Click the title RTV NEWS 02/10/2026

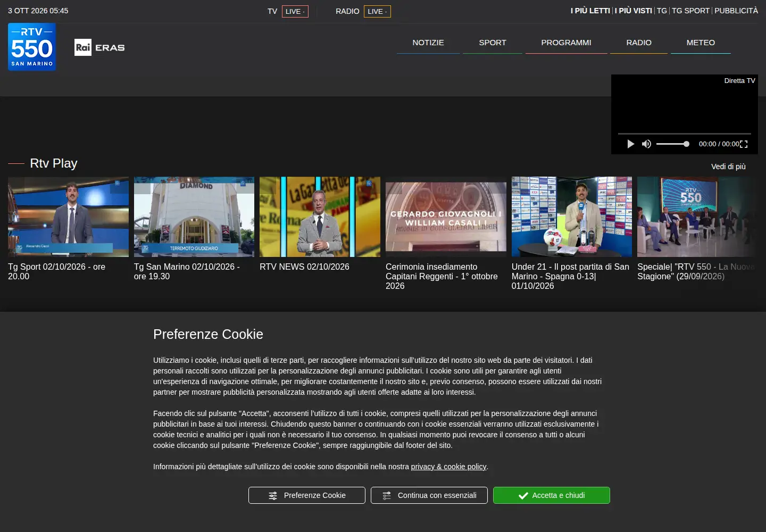point(304,267)
